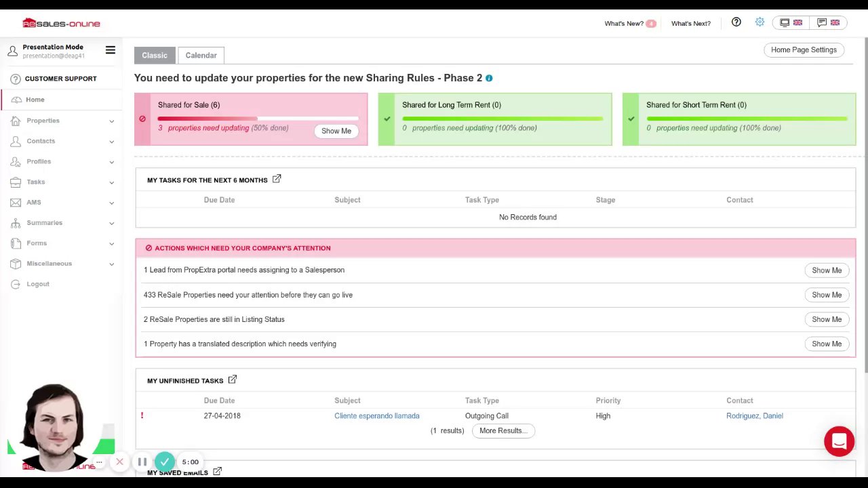
Task: Click the info icon next to Phase 2
Action: (489, 78)
